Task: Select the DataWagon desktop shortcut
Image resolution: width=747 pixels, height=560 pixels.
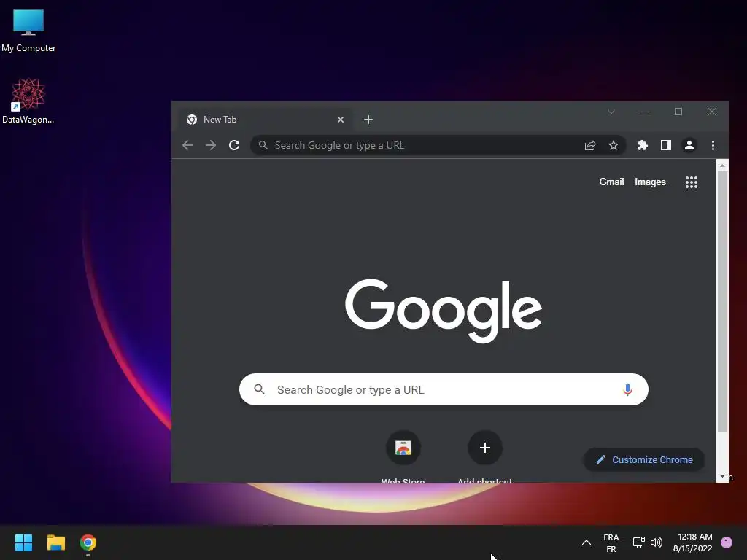Action: (28, 101)
